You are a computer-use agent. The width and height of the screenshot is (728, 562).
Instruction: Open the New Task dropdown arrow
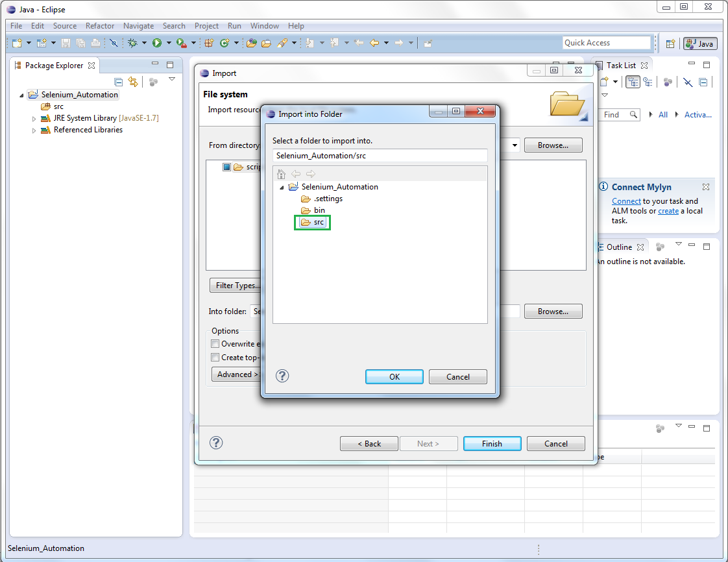[x=615, y=82]
